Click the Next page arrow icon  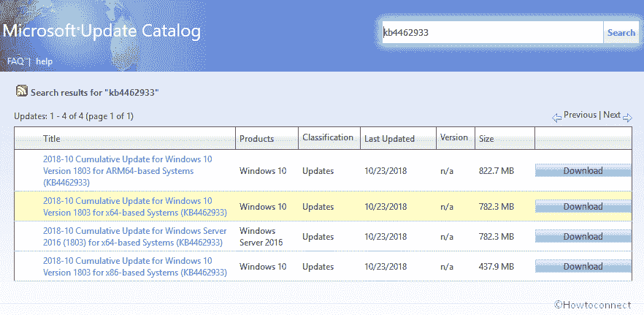coord(627,118)
